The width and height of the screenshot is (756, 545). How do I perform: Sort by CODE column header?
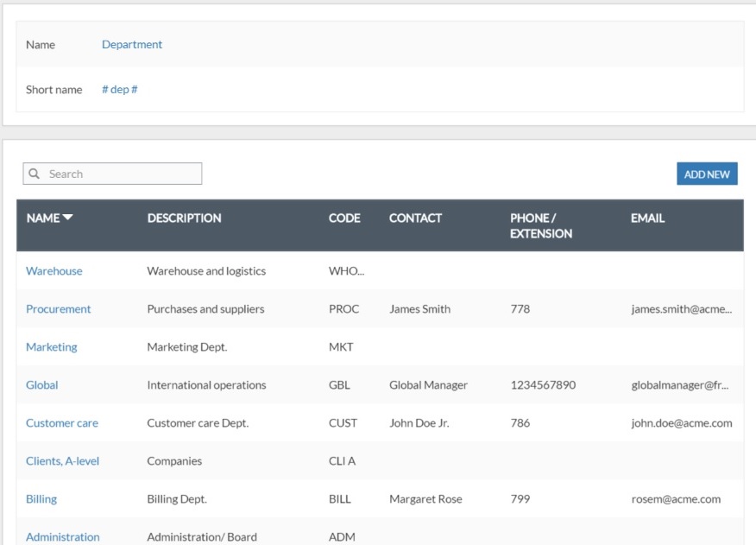(344, 219)
